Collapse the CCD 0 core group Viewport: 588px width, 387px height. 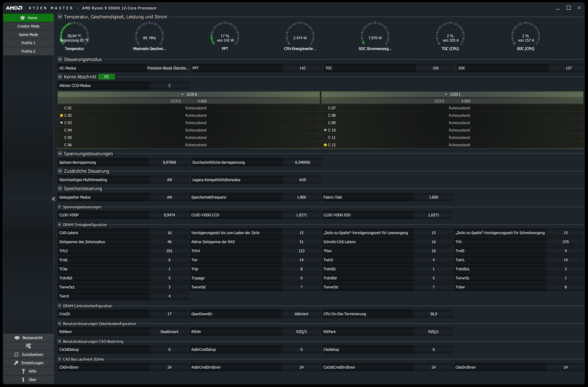[182, 95]
